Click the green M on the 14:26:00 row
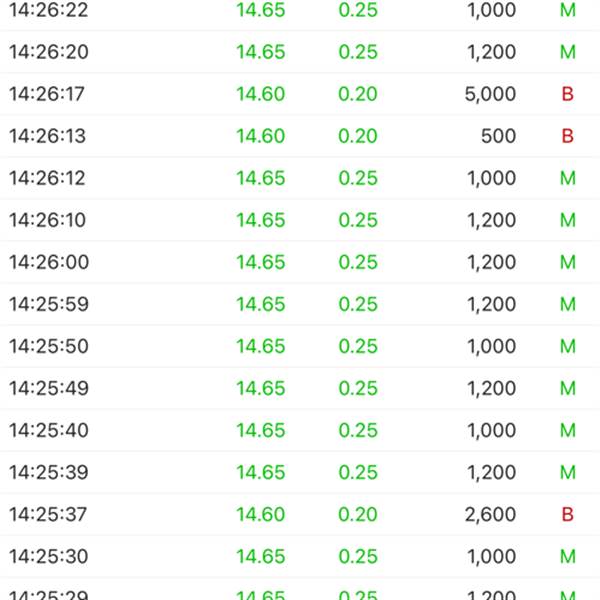 click(x=568, y=262)
